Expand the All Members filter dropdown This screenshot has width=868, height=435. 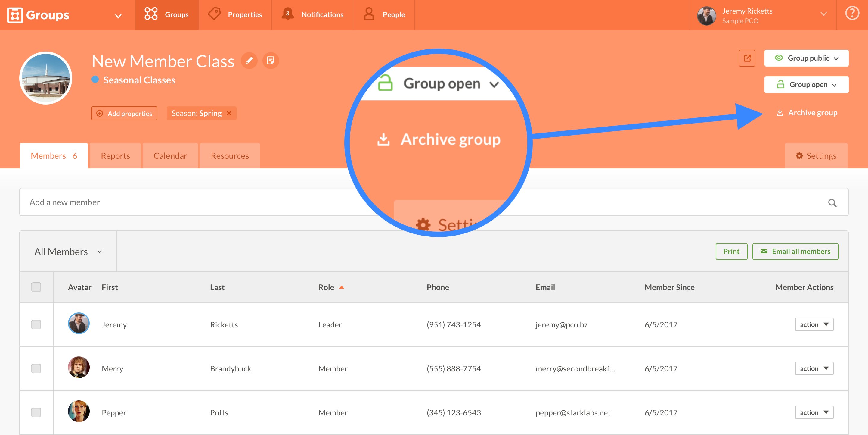(x=67, y=251)
